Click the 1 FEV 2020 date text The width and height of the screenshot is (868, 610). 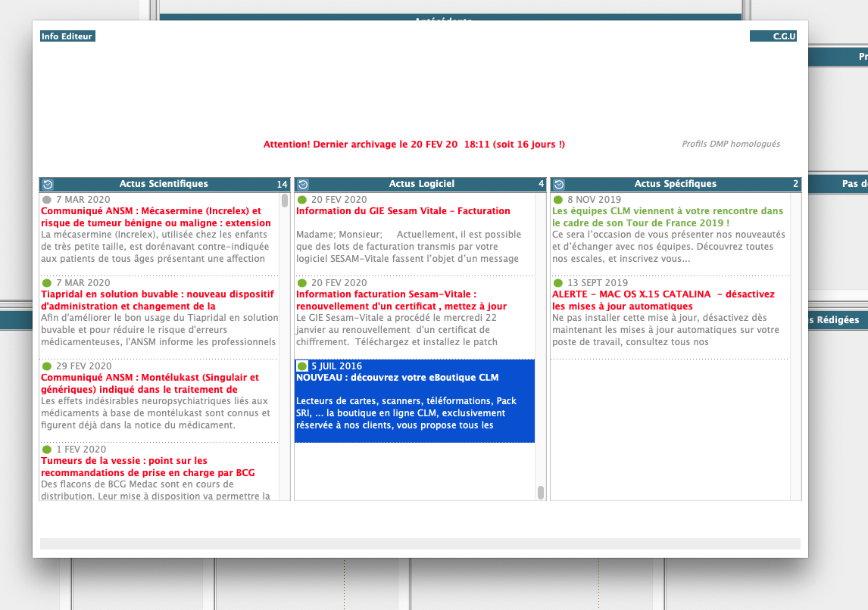(x=81, y=450)
